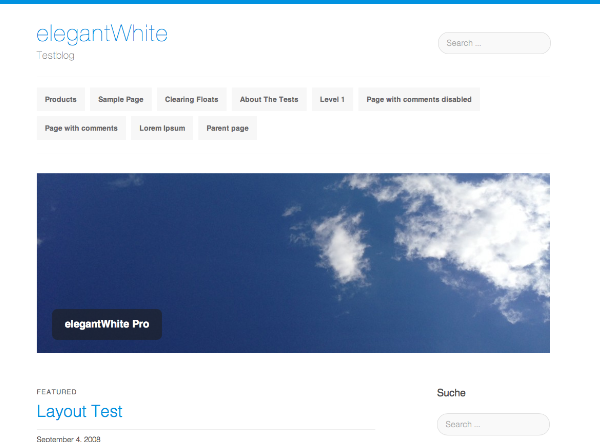Click the Testblog tagline text
Image resolution: width=600 pixels, height=442 pixels.
click(56, 56)
